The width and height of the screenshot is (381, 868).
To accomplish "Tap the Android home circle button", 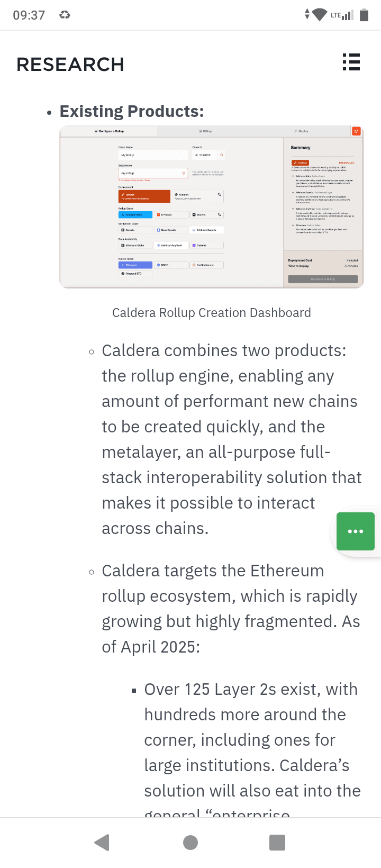I will (190, 842).
